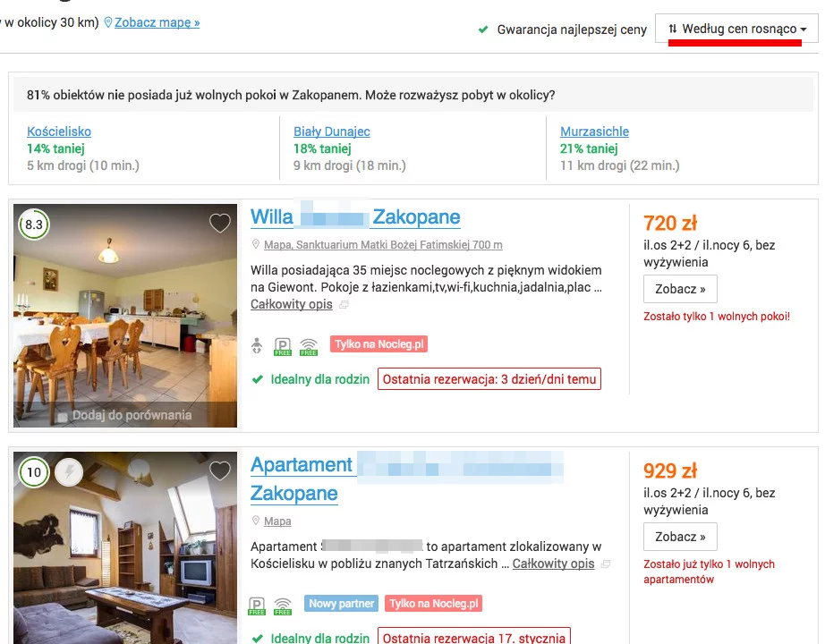The image size is (825, 644).
Task: Click '21% taniej' under Murzasichle
Action: [589, 148]
